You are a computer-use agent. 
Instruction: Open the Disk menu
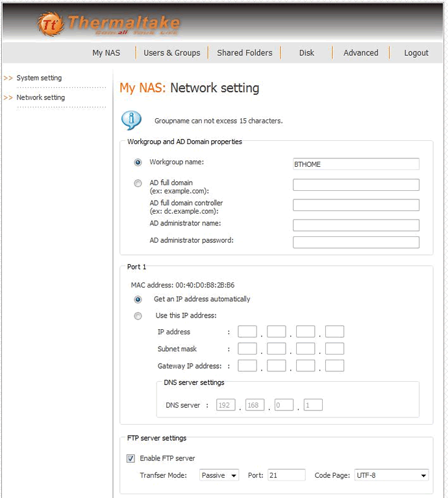pyautogui.click(x=306, y=53)
